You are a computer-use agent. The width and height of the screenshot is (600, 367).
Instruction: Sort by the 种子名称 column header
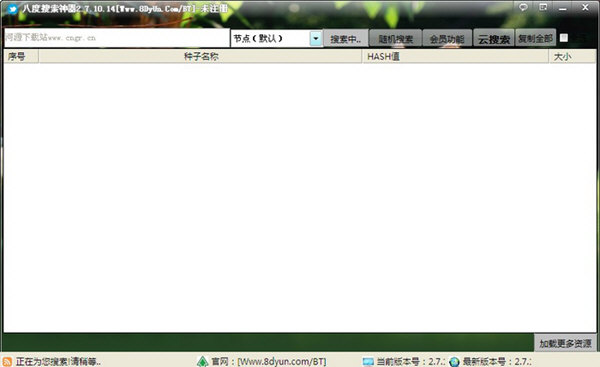pyautogui.click(x=200, y=57)
